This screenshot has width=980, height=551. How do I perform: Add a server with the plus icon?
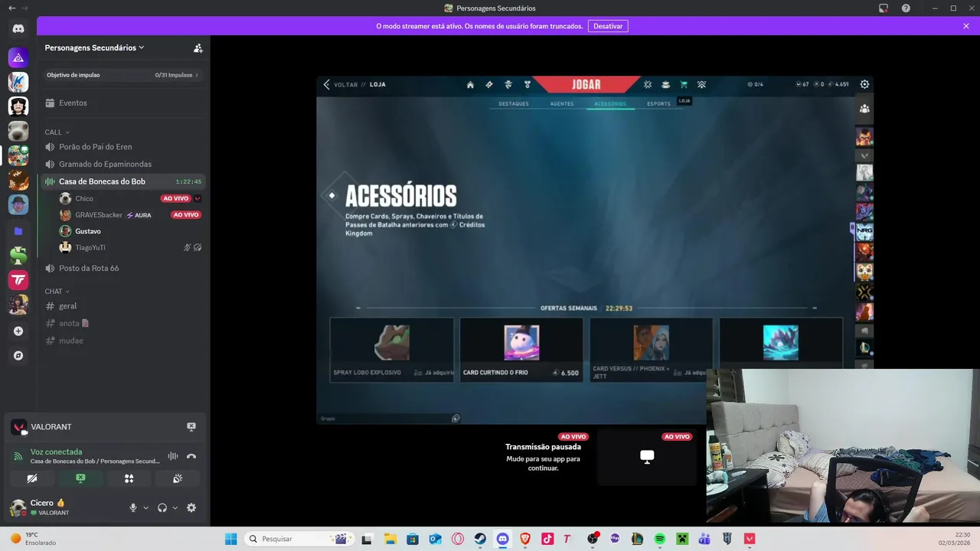tap(18, 331)
